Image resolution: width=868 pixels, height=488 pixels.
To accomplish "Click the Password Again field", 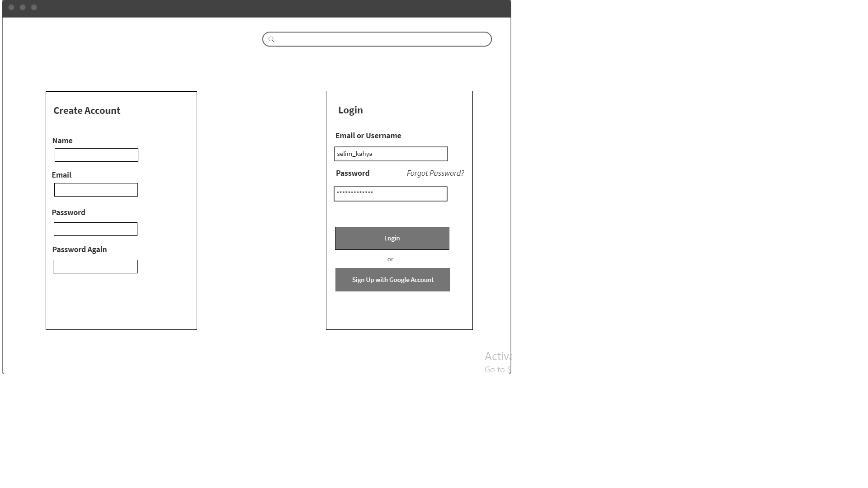I will tap(95, 266).
